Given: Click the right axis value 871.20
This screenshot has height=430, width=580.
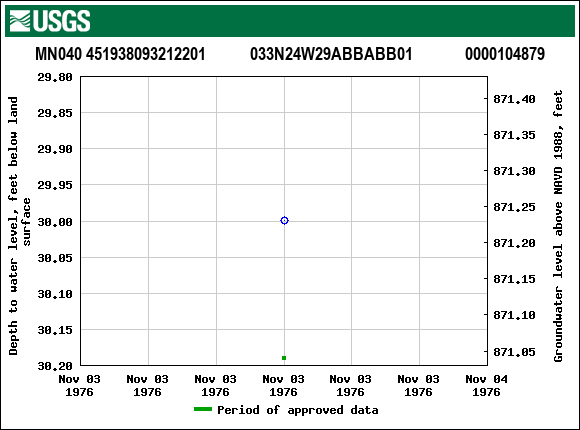Looking at the screenshot, I should click(515, 243).
